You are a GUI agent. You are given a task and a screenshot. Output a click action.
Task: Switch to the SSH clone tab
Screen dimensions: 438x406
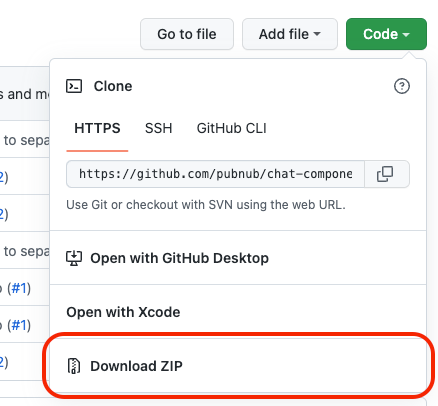(159, 128)
